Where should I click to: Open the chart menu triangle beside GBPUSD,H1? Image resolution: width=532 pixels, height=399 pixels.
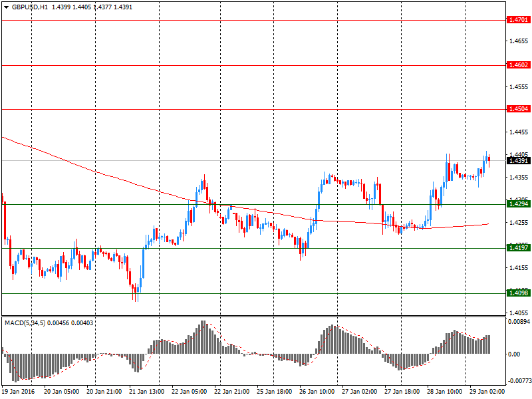click(x=6, y=7)
